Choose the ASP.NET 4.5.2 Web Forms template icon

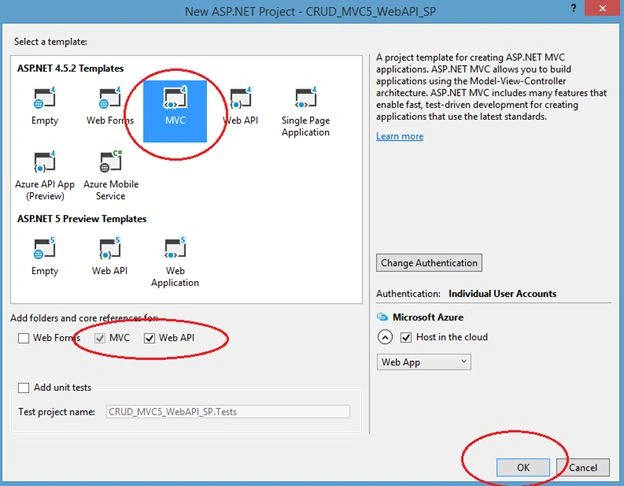(x=110, y=98)
